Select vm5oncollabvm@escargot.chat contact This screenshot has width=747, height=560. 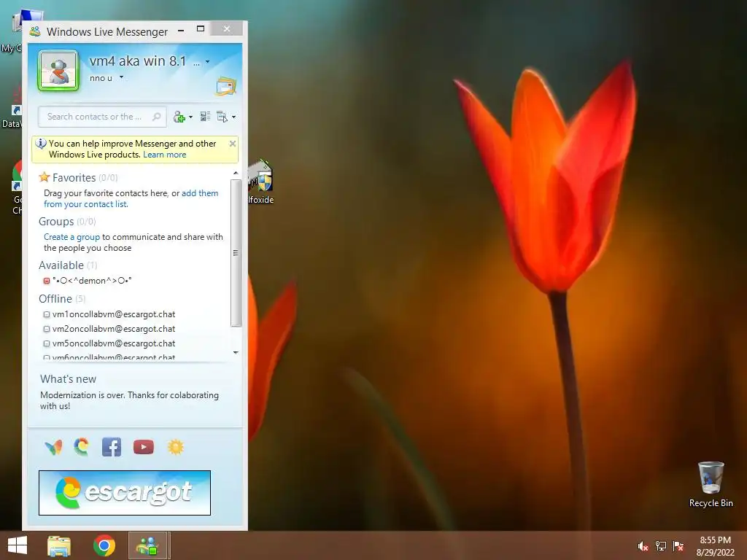pyautogui.click(x=114, y=343)
